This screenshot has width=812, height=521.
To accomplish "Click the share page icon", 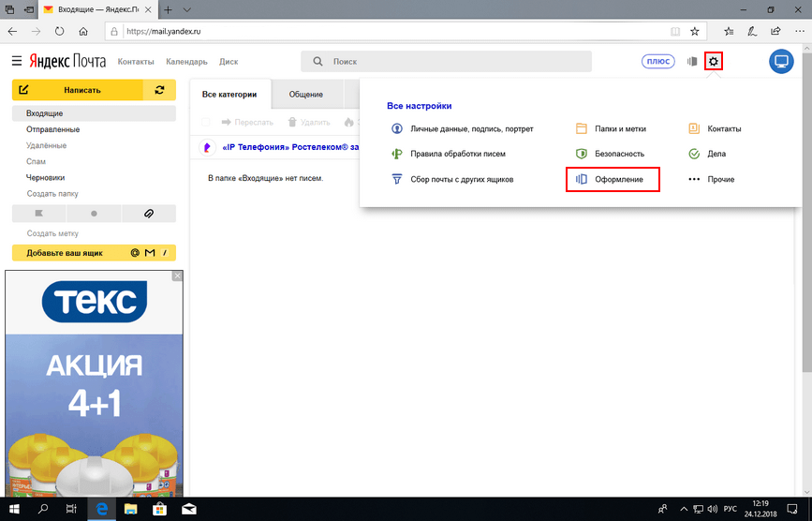I will tap(775, 31).
